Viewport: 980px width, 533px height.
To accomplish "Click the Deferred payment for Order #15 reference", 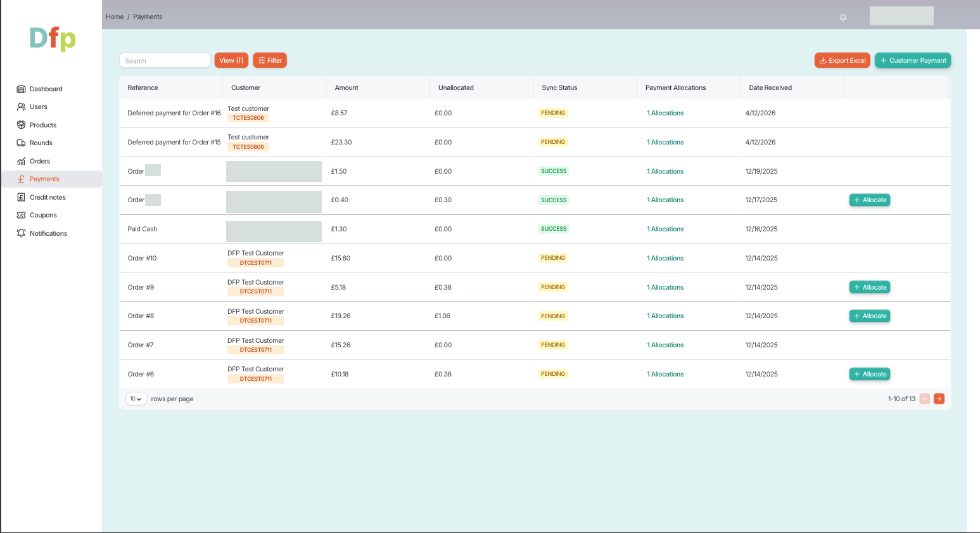I will click(x=174, y=143).
